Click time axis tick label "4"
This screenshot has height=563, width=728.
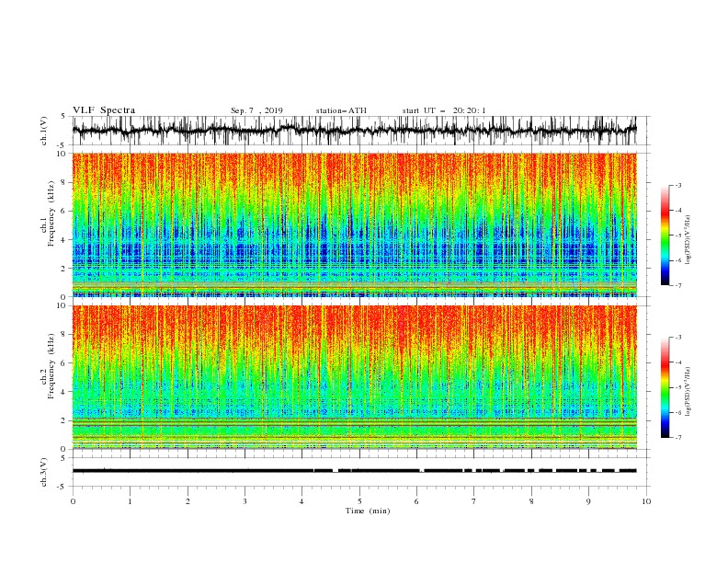tap(301, 501)
